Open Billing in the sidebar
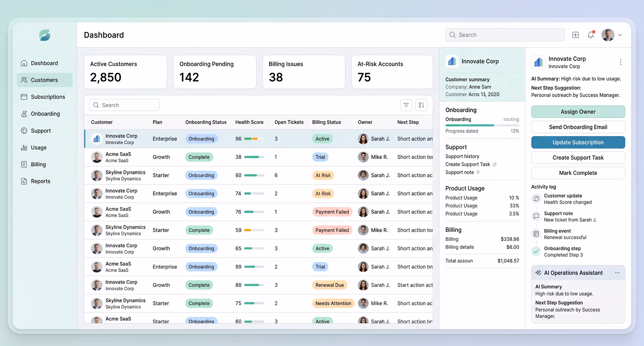Image resolution: width=644 pixels, height=346 pixels. click(x=44, y=164)
